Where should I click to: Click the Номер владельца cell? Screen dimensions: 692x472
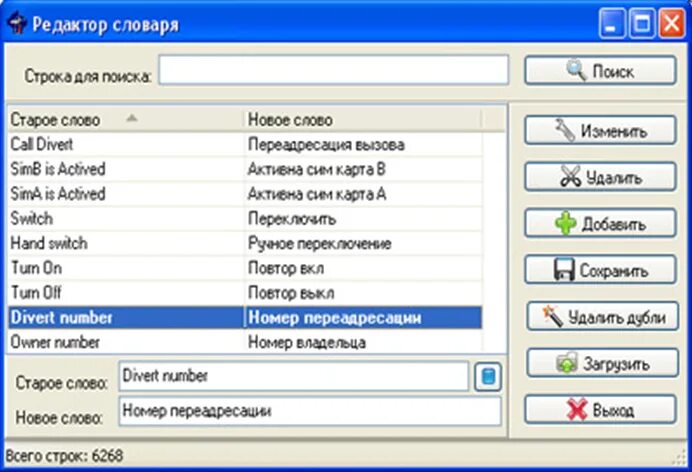tap(363, 342)
